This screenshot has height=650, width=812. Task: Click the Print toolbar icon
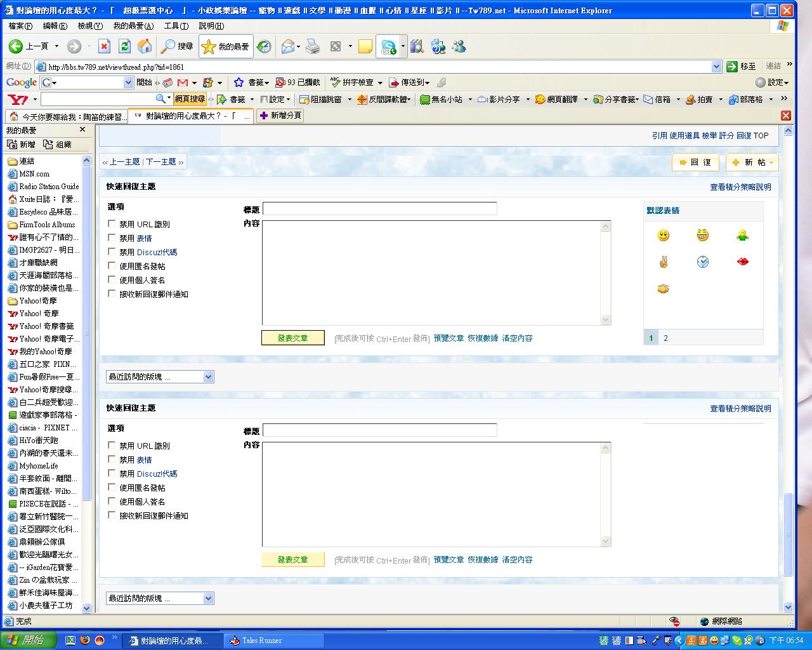tap(313, 46)
